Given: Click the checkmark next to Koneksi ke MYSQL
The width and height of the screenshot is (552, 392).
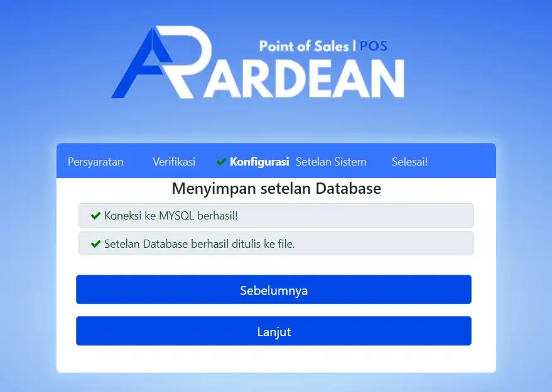Looking at the screenshot, I should pos(95,216).
